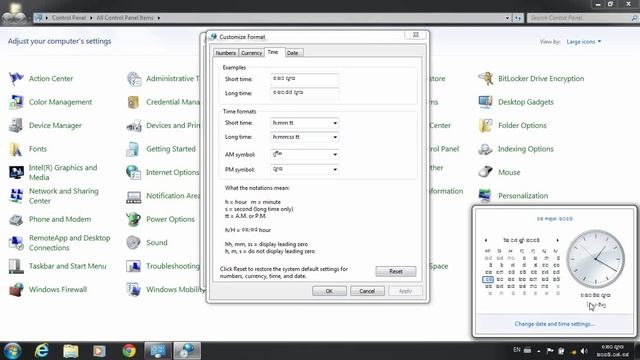640x360 pixels.
Task: Open RemoteApp and Desktop Connections icon
Action: pyautogui.click(x=16, y=242)
